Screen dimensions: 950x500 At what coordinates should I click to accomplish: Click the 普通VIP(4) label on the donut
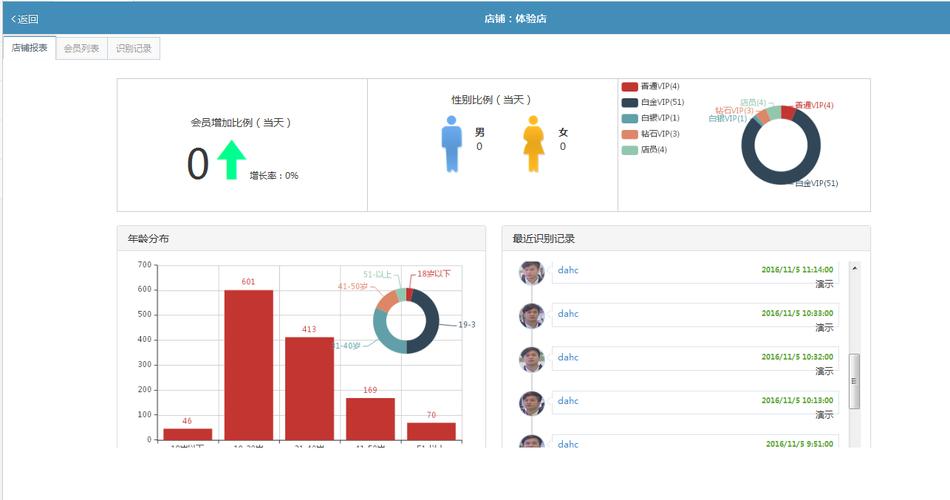pyautogui.click(x=814, y=105)
